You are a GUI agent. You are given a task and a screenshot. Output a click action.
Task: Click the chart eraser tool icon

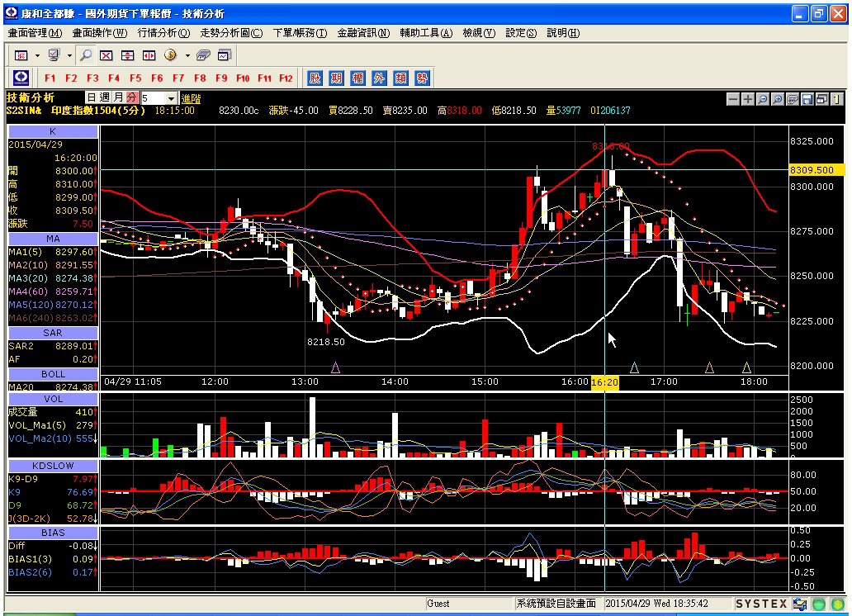tap(793, 99)
